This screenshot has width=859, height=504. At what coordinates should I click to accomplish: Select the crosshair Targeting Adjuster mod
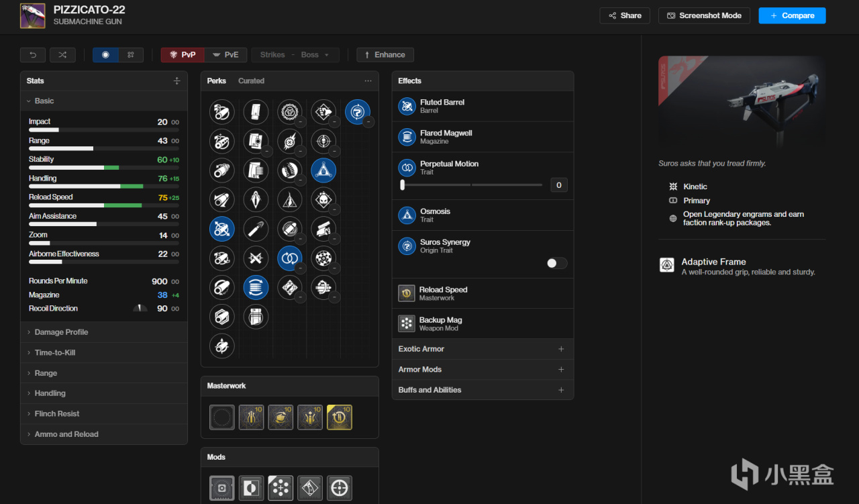340,488
